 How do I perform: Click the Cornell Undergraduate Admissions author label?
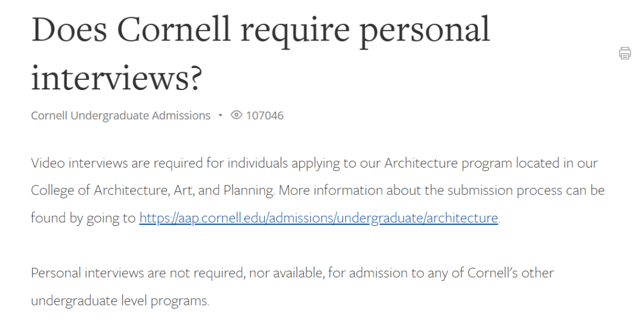(120, 115)
